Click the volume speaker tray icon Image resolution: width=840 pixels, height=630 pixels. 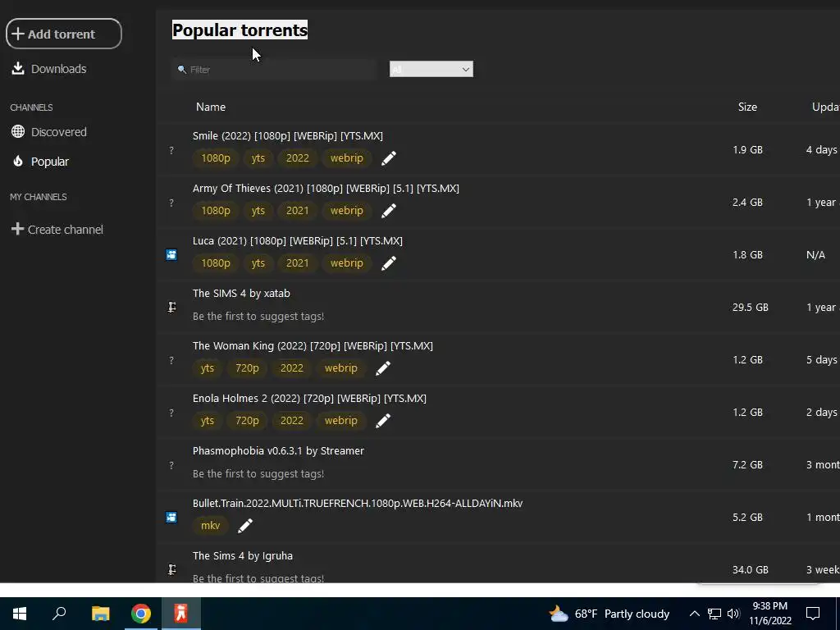click(x=733, y=614)
